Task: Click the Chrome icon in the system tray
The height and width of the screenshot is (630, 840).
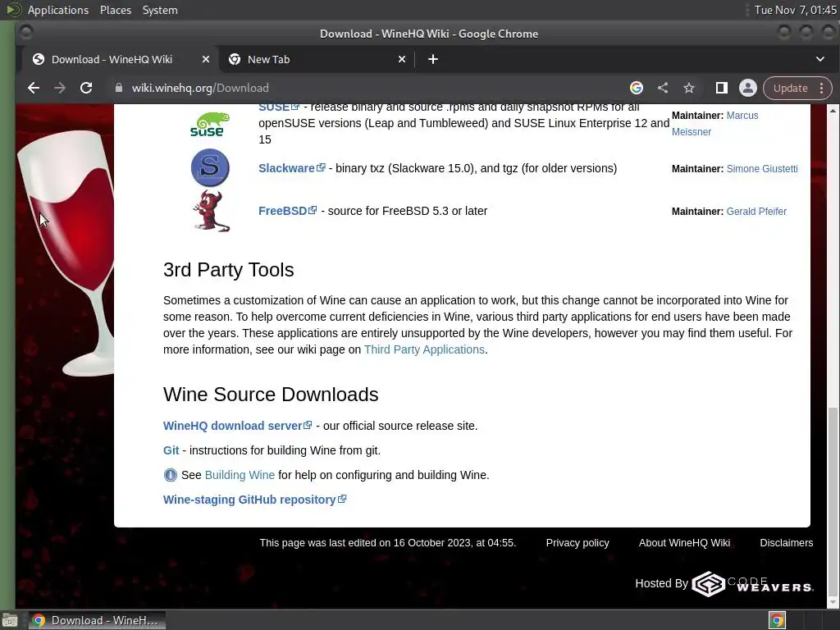Action: click(x=777, y=620)
